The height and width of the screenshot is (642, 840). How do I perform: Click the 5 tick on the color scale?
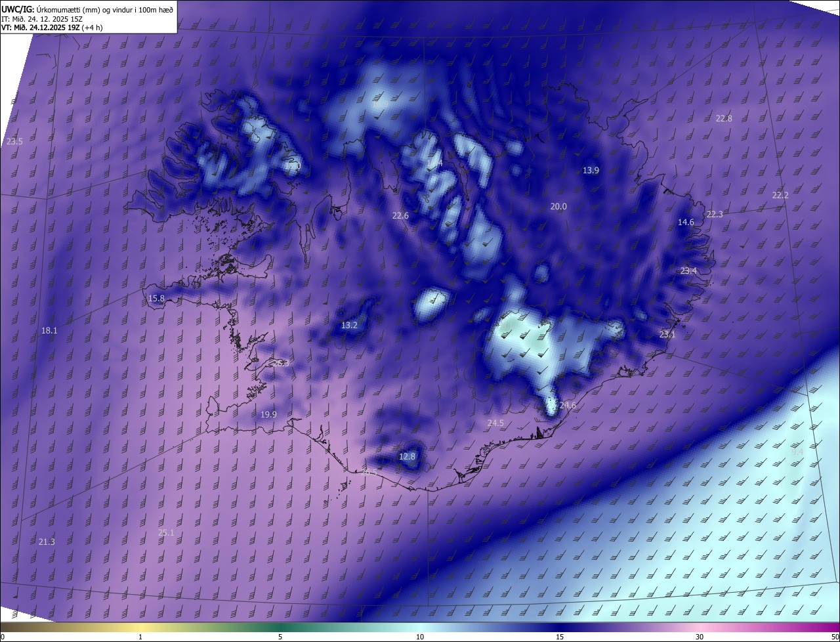[280, 637]
